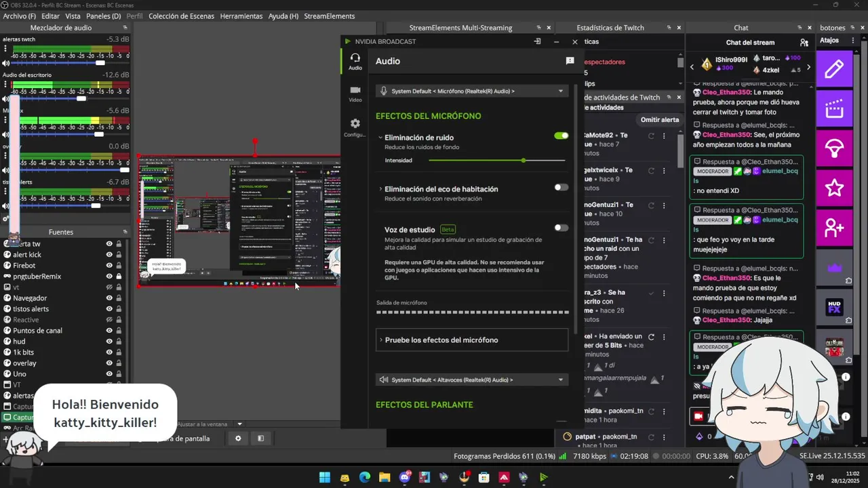The height and width of the screenshot is (488, 868).
Task: Open the microphone device dropdown
Action: [x=472, y=91]
